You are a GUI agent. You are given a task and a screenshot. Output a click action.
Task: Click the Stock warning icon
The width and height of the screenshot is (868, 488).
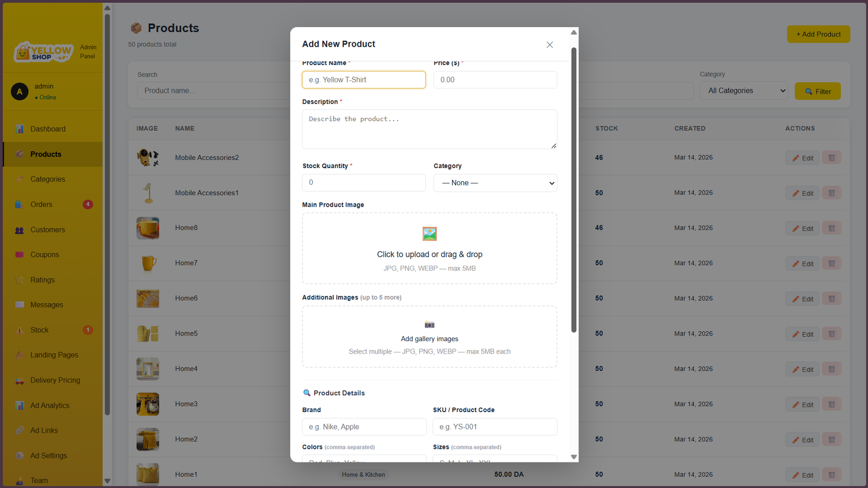pos(20,330)
